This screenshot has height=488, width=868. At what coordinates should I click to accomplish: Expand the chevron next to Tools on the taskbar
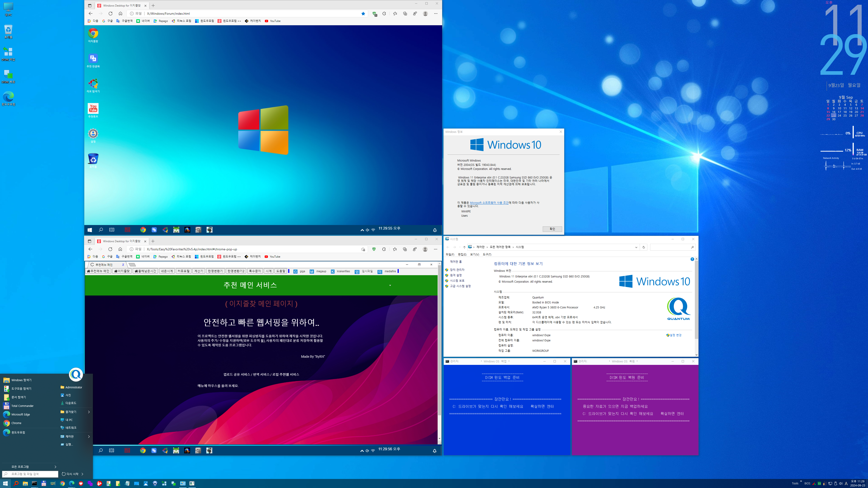pyautogui.click(x=801, y=481)
